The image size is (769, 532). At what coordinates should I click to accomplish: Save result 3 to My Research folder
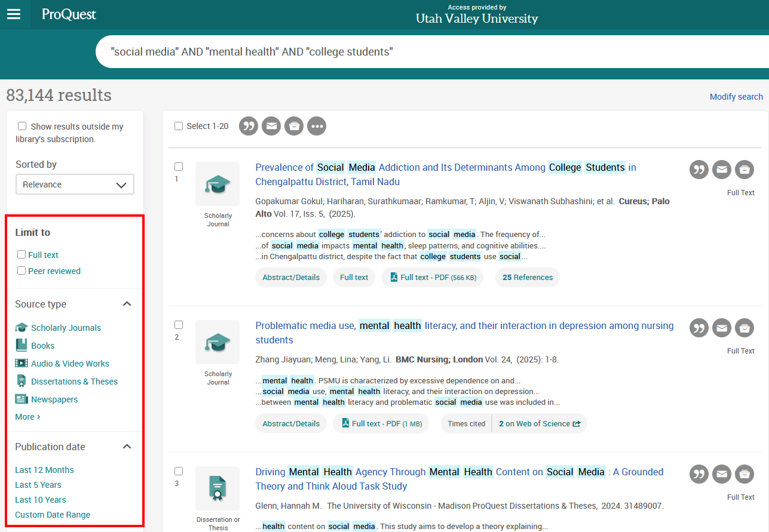click(x=745, y=474)
